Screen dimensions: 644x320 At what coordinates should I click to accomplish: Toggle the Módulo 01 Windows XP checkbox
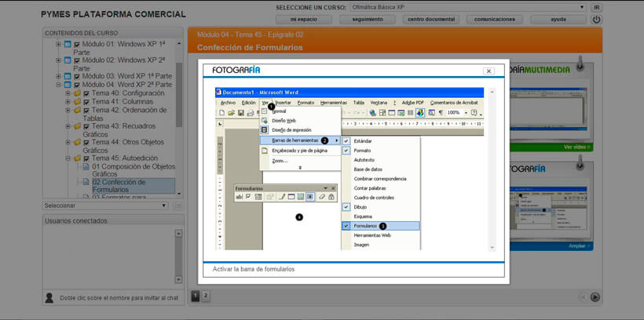[x=77, y=44]
